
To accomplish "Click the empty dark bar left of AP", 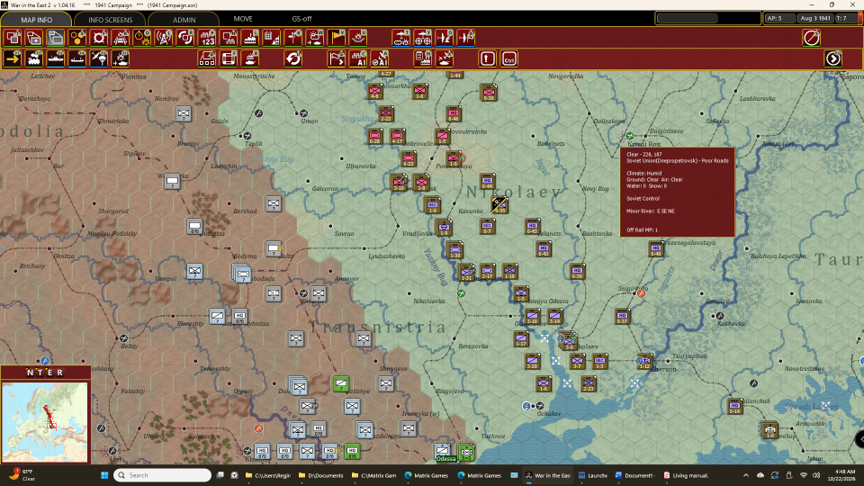I will (688, 18).
